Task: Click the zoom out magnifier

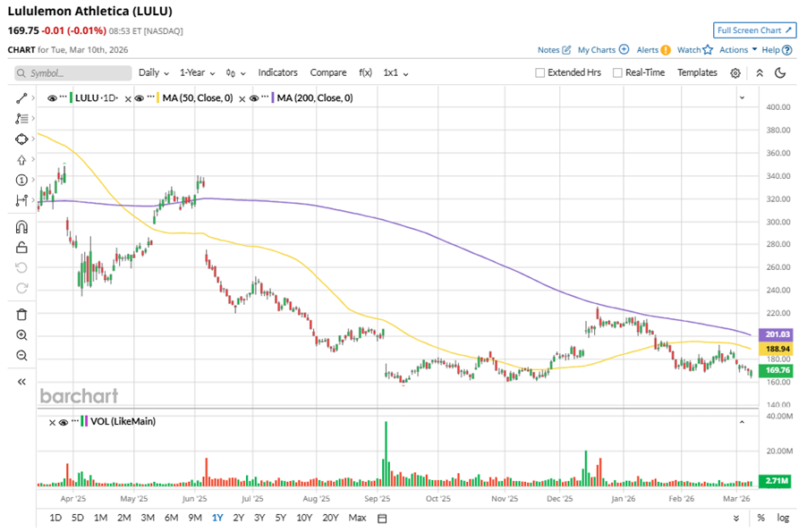Action: pyautogui.click(x=21, y=356)
